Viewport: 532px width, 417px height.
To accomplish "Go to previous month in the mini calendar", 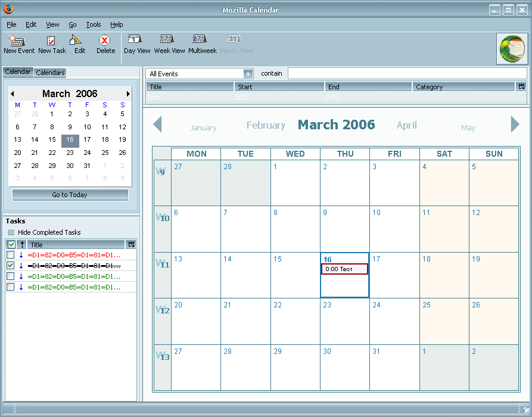I will coord(13,94).
